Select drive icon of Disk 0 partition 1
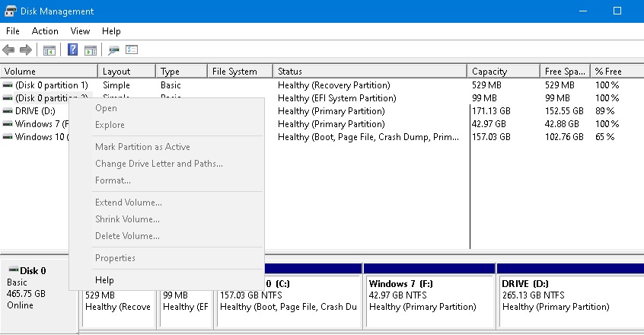 tap(8, 85)
